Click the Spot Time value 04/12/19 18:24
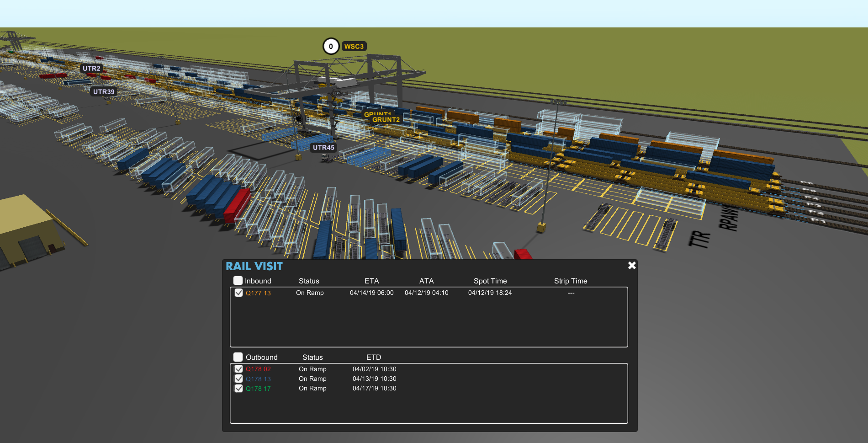Screen dimensions: 868x443 490,293
